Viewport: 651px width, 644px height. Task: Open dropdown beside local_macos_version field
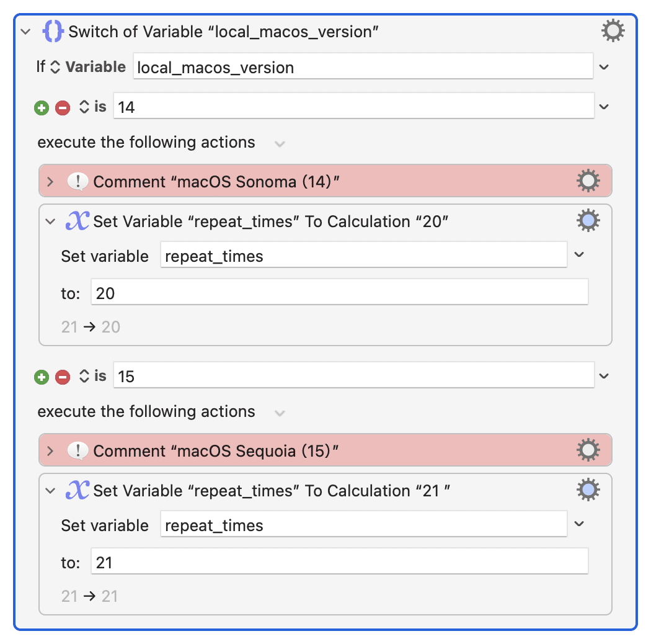click(604, 67)
